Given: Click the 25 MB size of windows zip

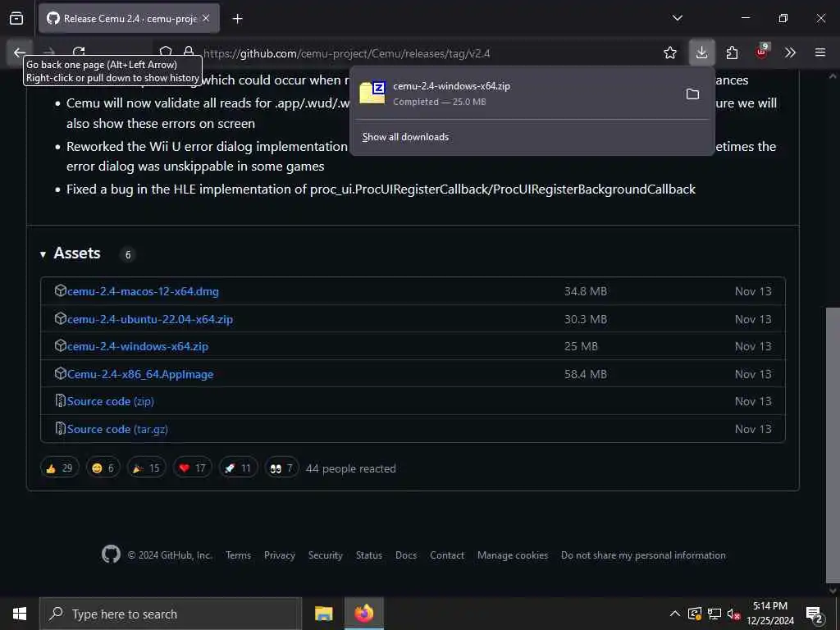Looking at the screenshot, I should [581, 347].
